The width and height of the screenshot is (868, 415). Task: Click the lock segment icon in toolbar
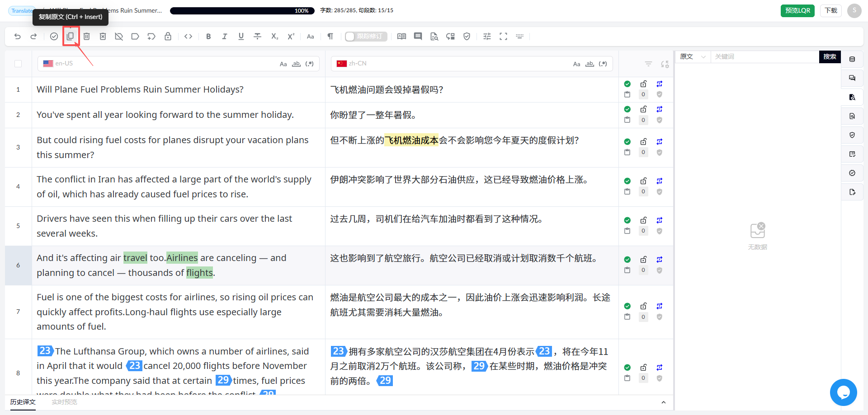coord(168,37)
